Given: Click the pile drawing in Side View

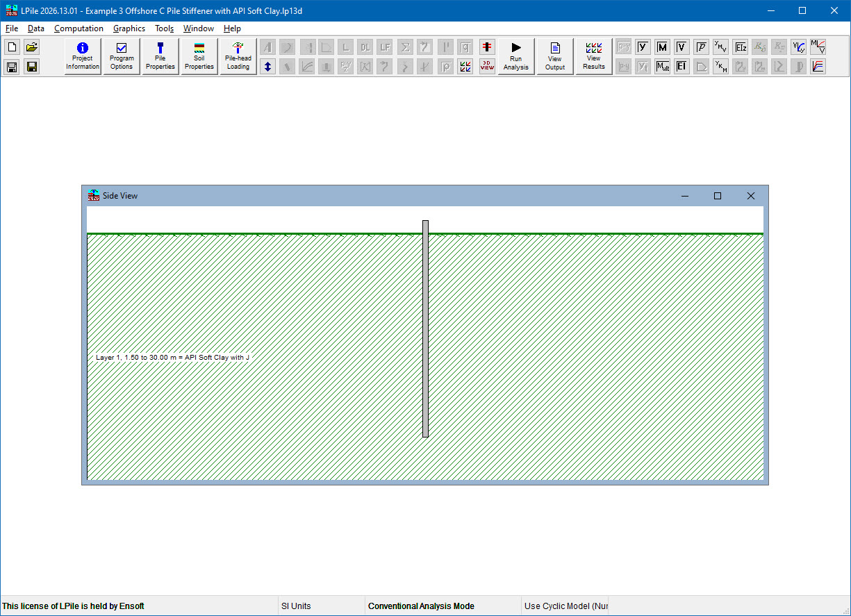Looking at the screenshot, I should point(425,328).
